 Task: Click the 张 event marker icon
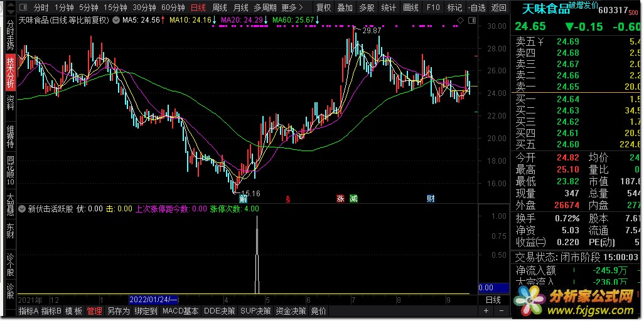[x=340, y=199]
